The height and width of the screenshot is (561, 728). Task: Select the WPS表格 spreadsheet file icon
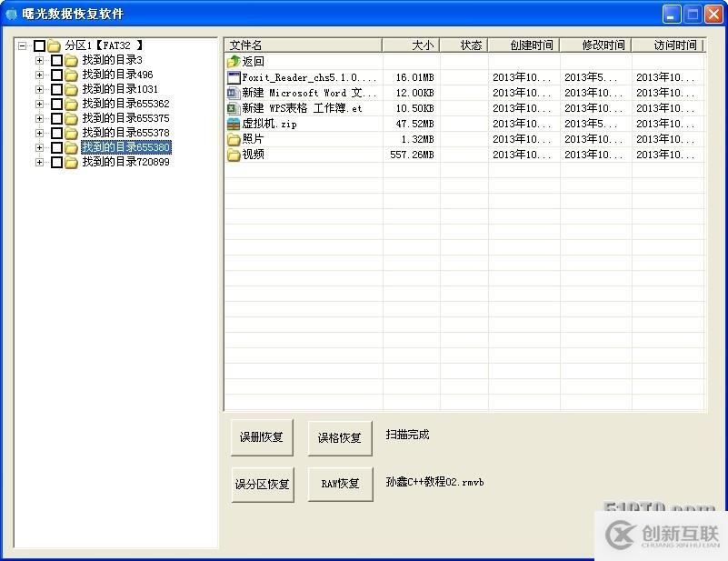point(234,108)
